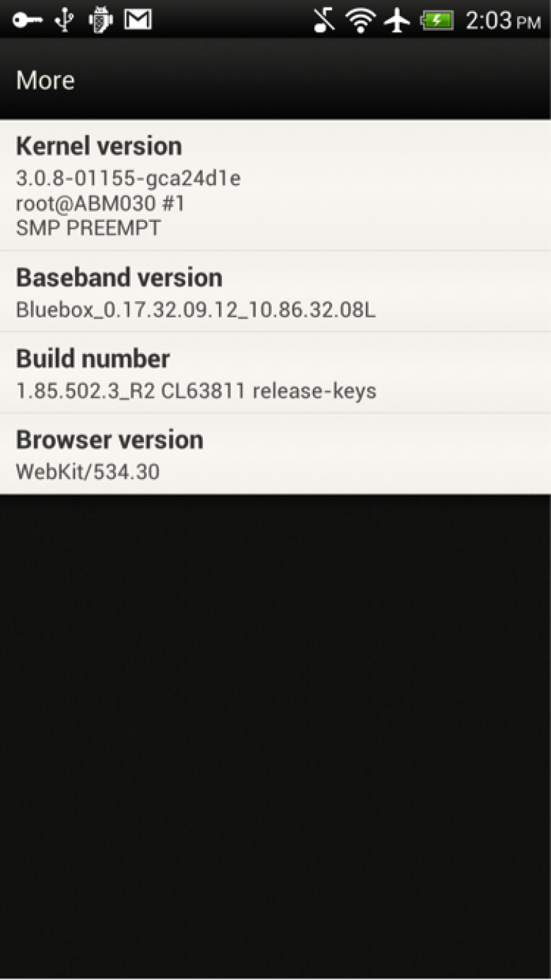Select the Kernel version heading

click(99, 146)
